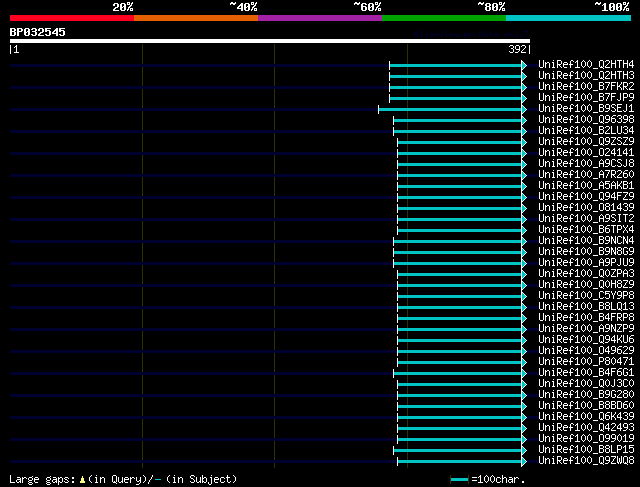Select the UniRef100_B8BD60 label

point(586,406)
